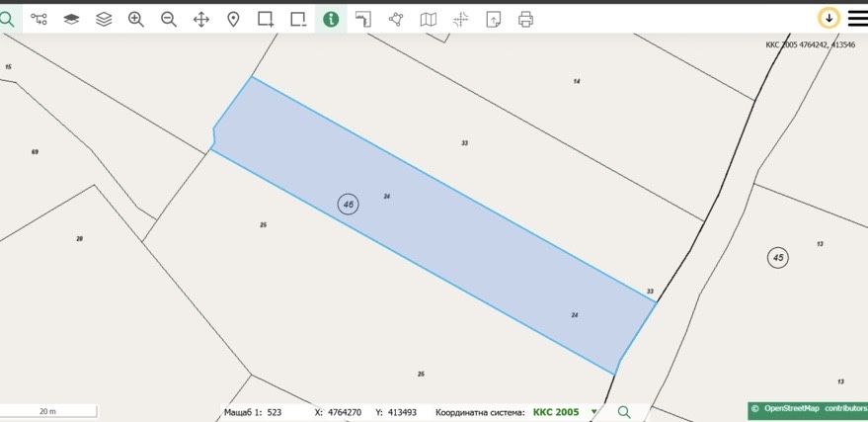Toggle the green info identify tool
This screenshot has width=868, height=422.
click(331, 20)
